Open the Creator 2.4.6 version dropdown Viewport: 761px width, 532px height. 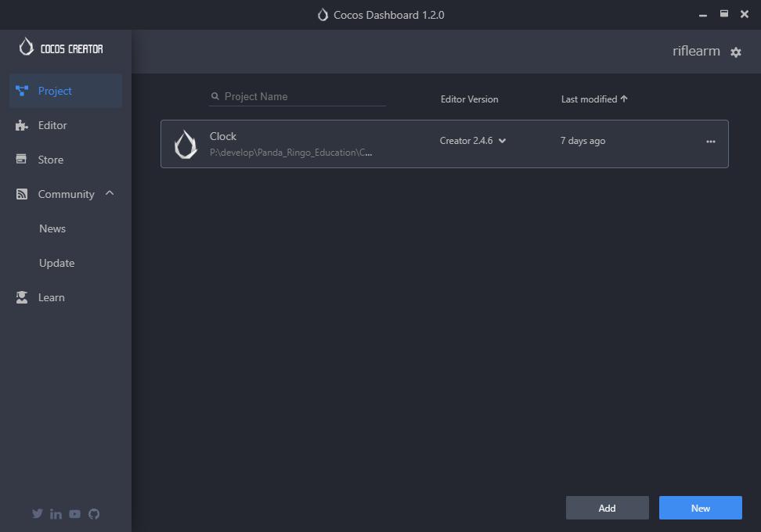point(473,141)
